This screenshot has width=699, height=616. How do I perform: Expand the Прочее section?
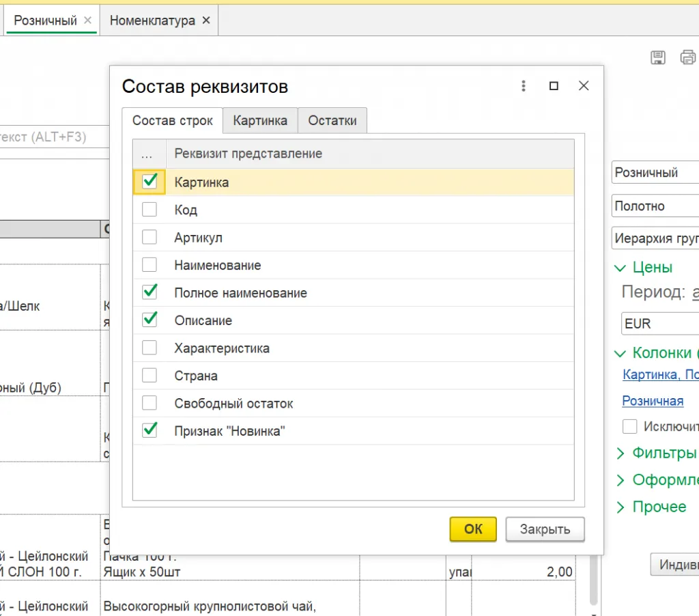tap(620, 507)
